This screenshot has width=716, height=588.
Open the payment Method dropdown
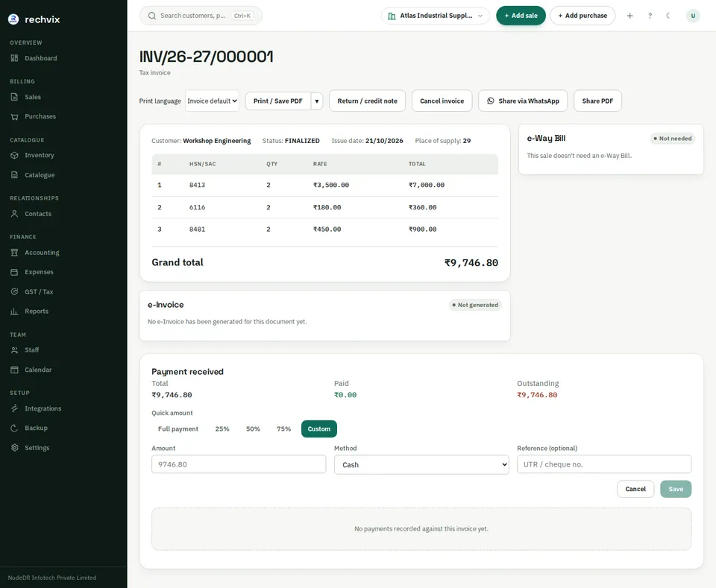(421, 464)
